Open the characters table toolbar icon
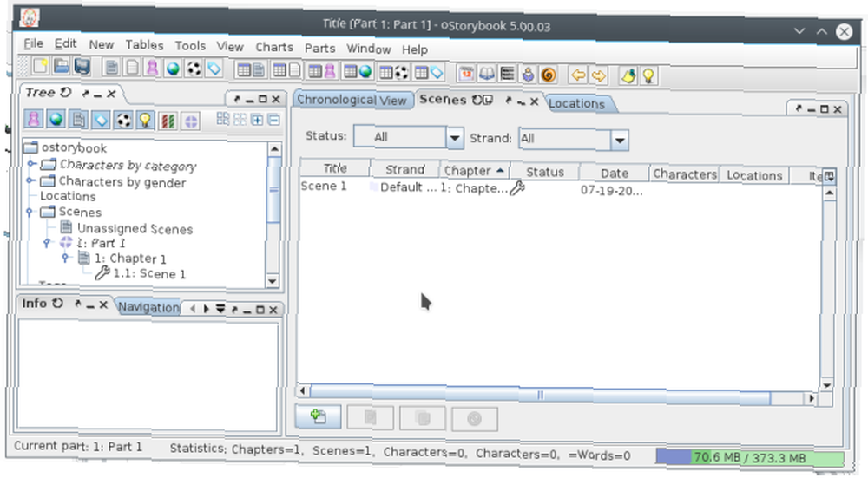The image size is (868, 478). [322, 71]
